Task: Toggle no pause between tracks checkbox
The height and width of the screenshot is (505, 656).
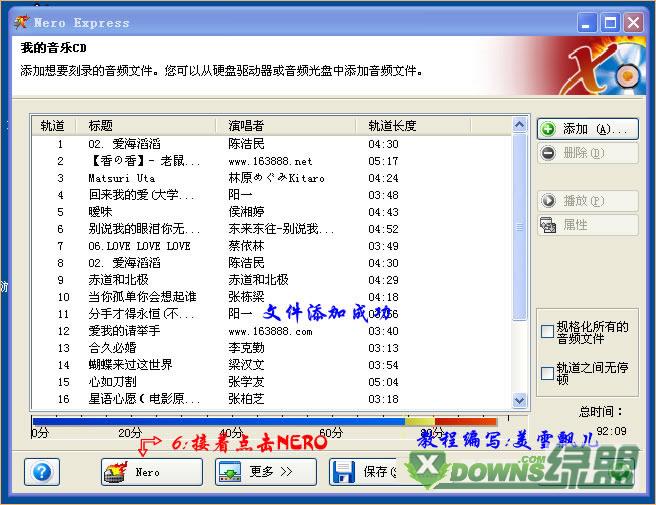Action: pos(547,373)
